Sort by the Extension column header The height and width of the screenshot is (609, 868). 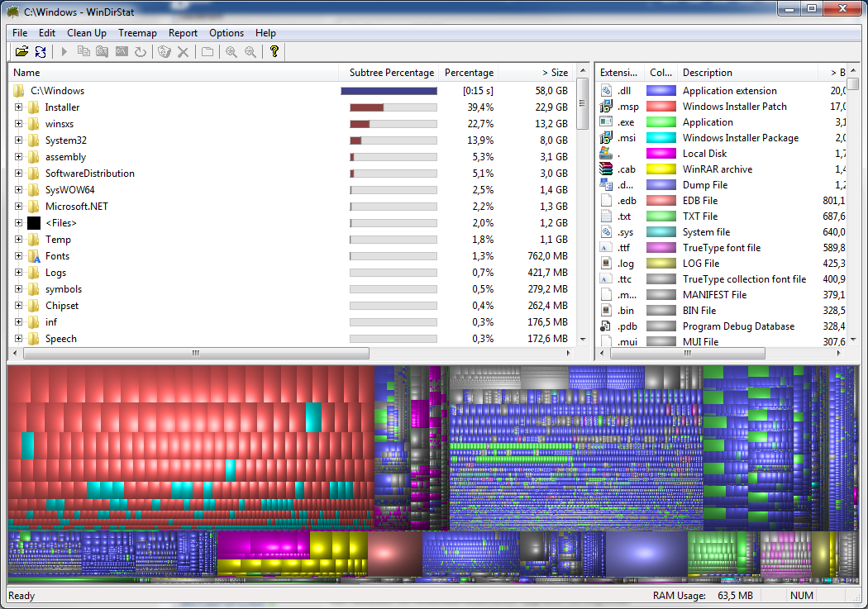point(619,73)
